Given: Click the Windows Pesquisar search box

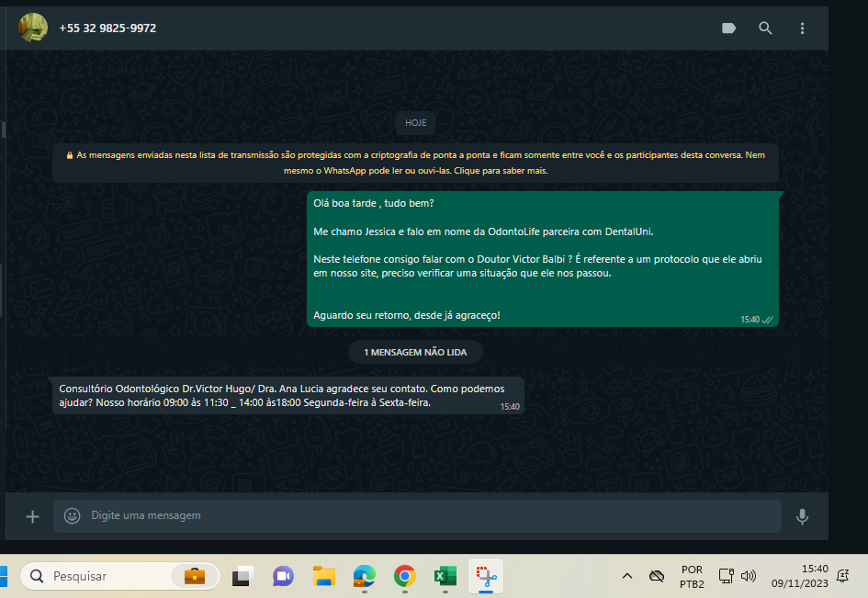Looking at the screenshot, I should point(120,576).
